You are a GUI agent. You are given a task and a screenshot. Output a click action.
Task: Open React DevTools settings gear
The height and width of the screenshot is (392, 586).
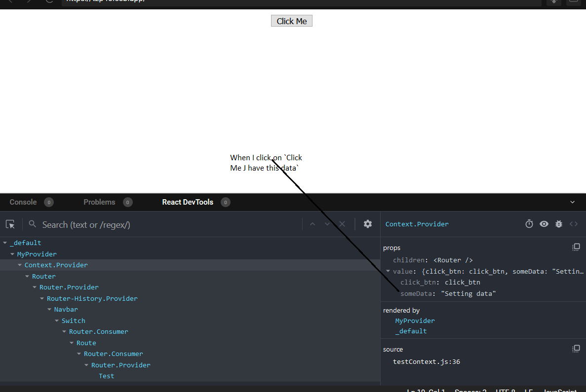(x=368, y=224)
